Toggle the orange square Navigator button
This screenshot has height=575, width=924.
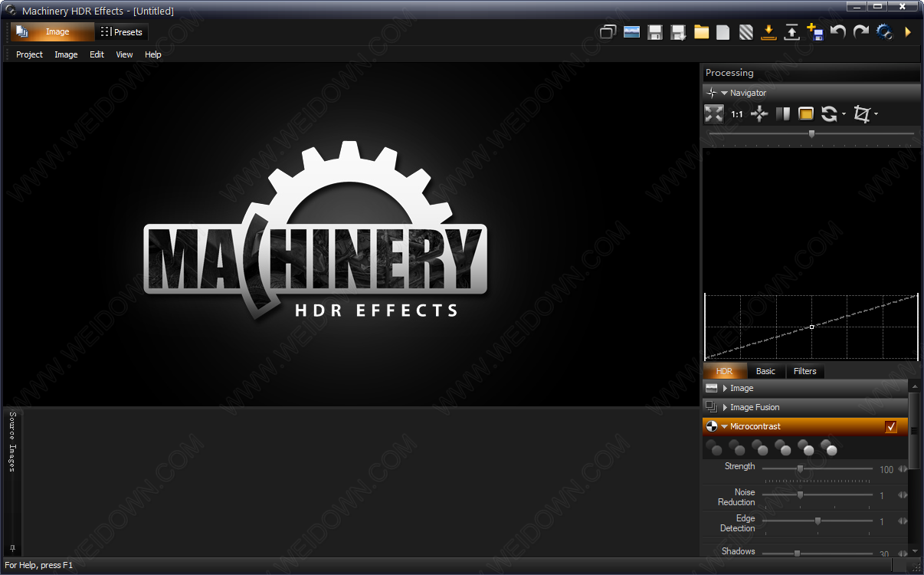coord(806,114)
